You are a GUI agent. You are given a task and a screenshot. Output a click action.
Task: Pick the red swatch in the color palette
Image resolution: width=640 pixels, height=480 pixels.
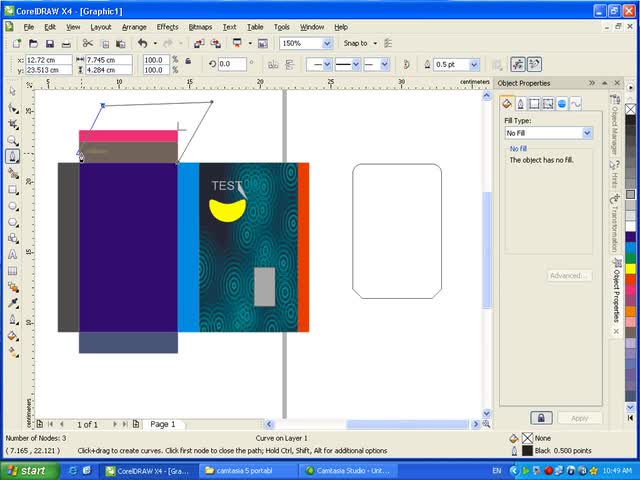click(x=630, y=279)
